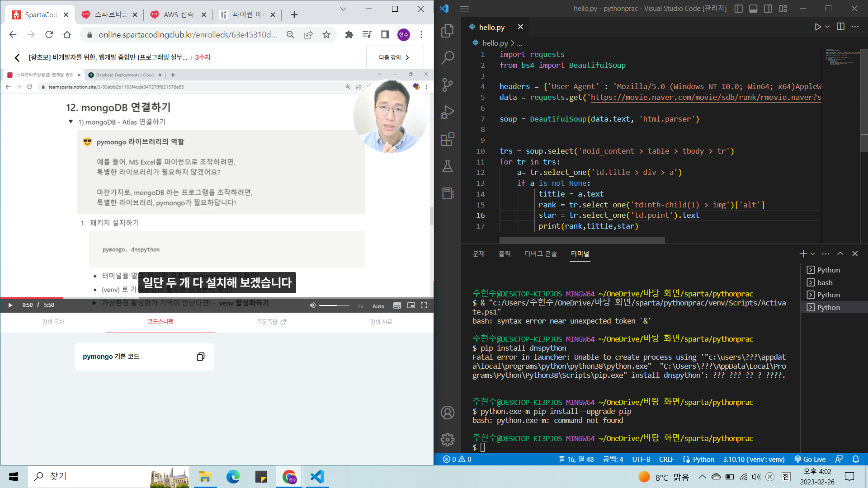Screen dimensions: 868x488
Task: Open run button dropdown arrow
Action: pos(827,27)
